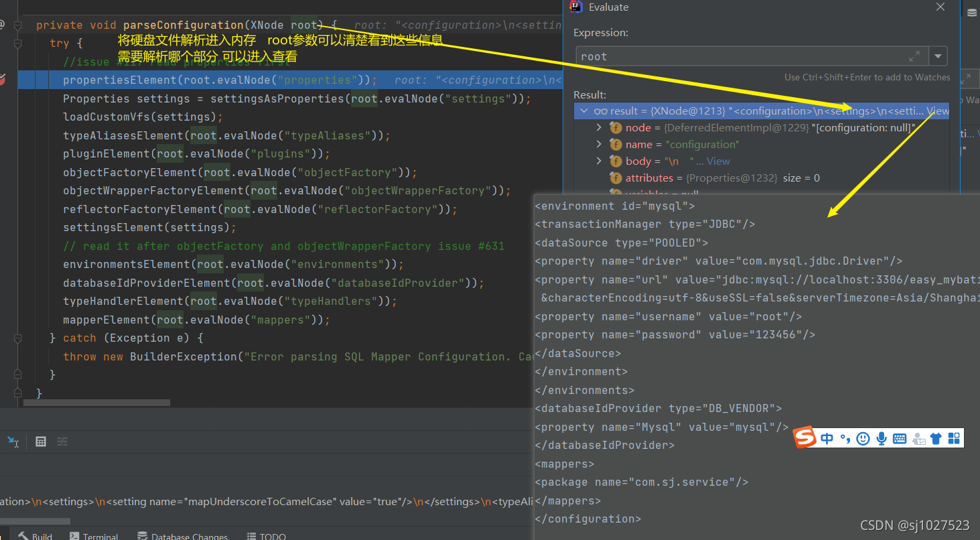
Task: Click the View link on the result row
Action: 938,111
